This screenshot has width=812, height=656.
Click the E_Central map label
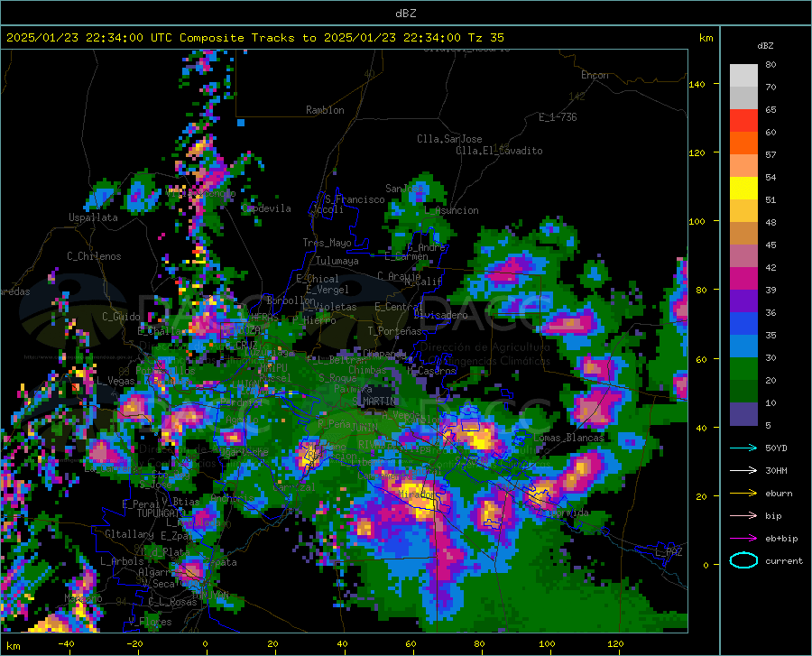[x=399, y=307]
